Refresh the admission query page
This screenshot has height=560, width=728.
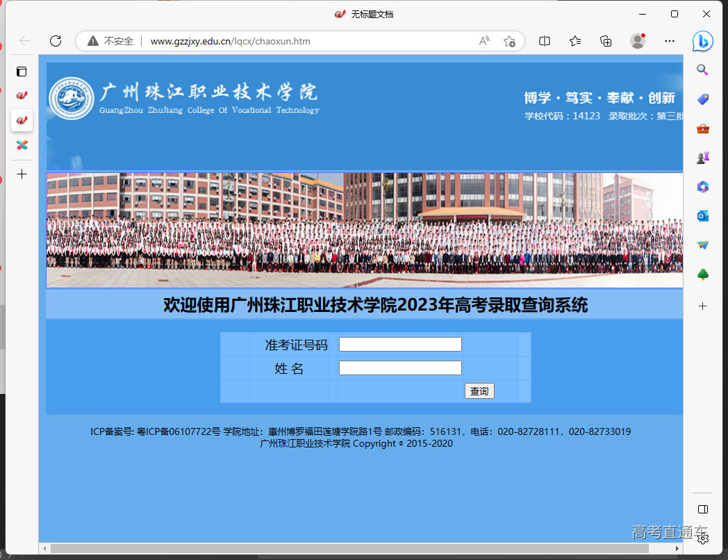(x=56, y=41)
